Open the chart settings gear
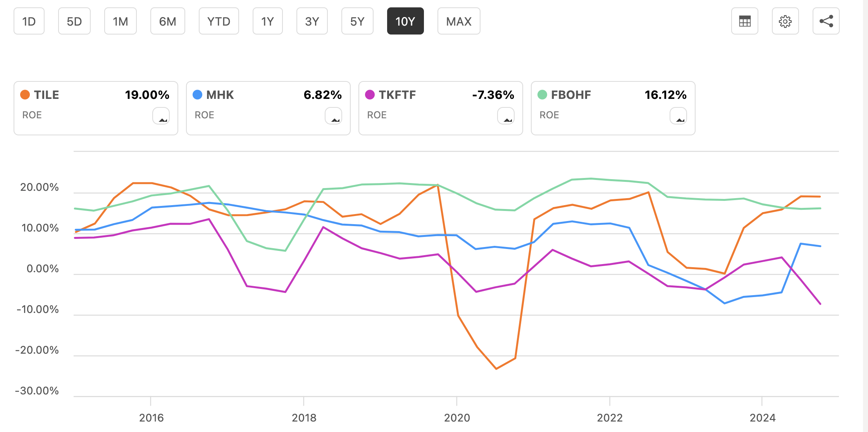 pyautogui.click(x=785, y=21)
